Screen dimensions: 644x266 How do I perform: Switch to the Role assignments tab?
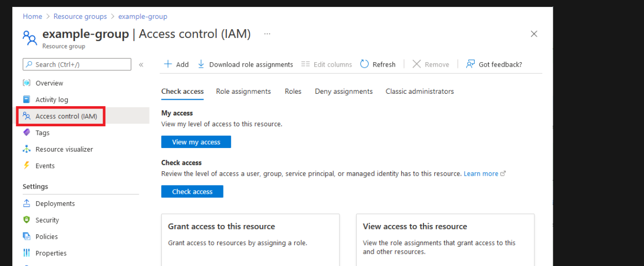click(x=243, y=91)
